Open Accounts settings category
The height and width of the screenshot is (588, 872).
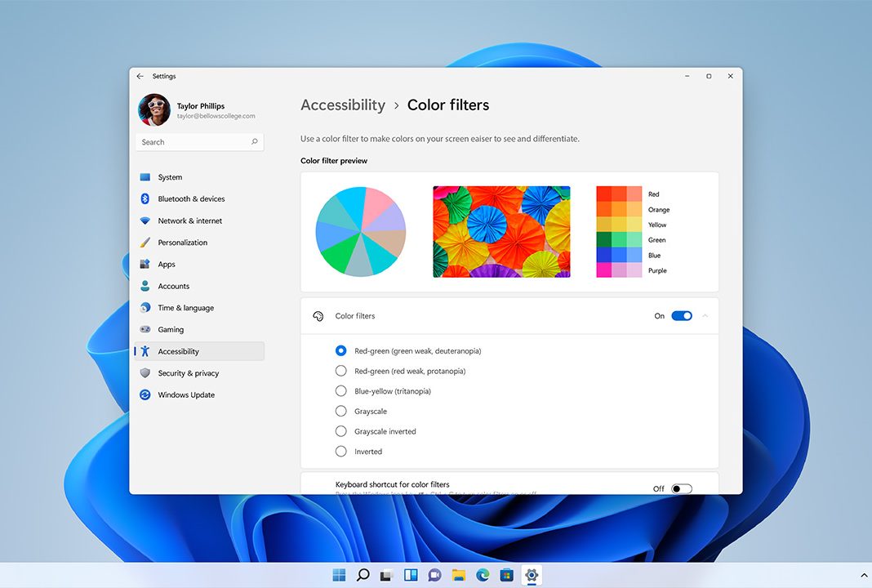click(x=199, y=286)
